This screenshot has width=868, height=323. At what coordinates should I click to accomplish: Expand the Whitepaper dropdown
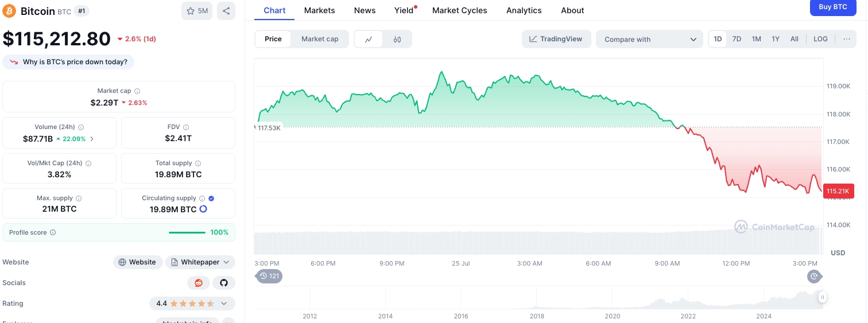(200, 262)
